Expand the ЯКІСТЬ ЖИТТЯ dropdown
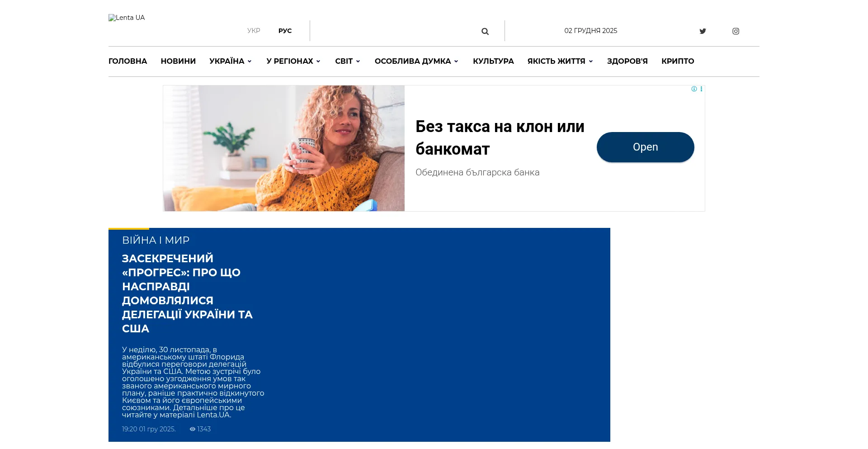The image size is (868, 449). (560, 61)
